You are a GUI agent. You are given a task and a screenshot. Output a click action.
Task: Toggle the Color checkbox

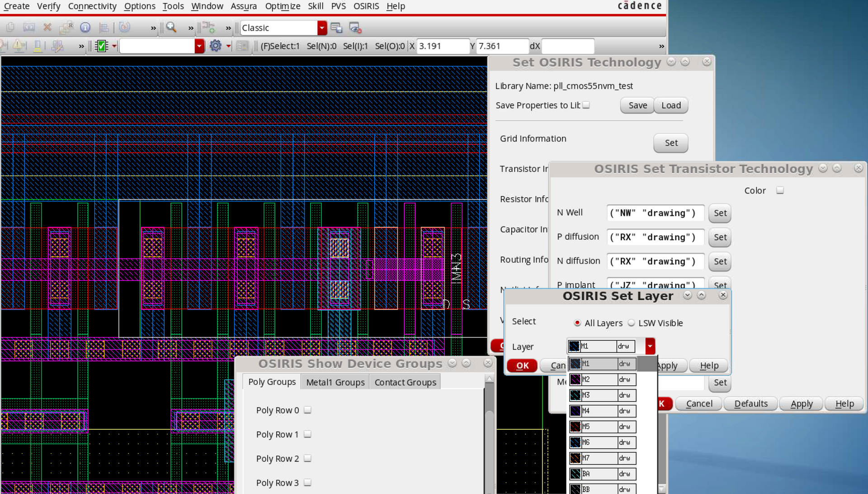pos(780,190)
